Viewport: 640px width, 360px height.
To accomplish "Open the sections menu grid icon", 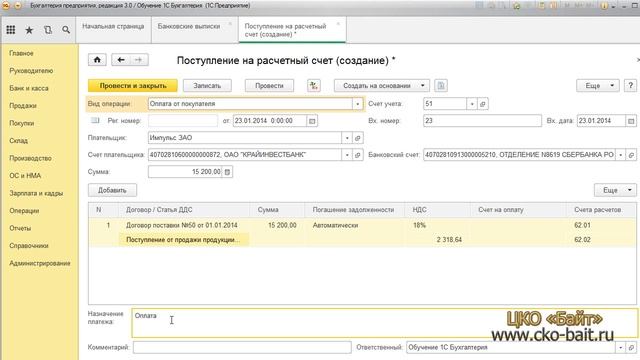I will (x=11, y=30).
